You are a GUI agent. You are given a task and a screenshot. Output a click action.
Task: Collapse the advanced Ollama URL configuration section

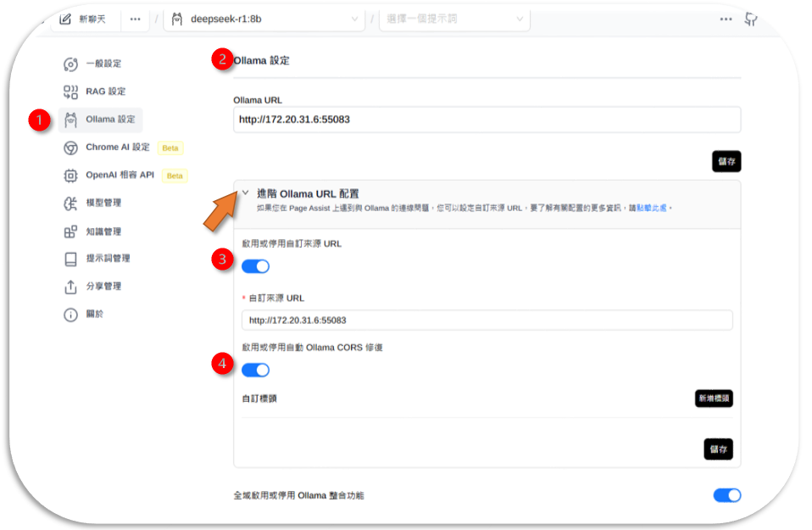tap(246, 193)
